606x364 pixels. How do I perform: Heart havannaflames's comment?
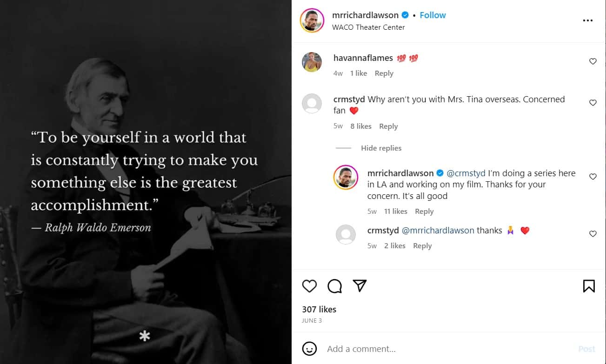pos(593,61)
